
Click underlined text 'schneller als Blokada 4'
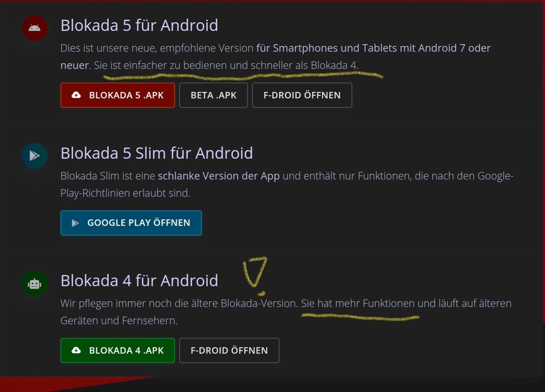[x=304, y=65]
